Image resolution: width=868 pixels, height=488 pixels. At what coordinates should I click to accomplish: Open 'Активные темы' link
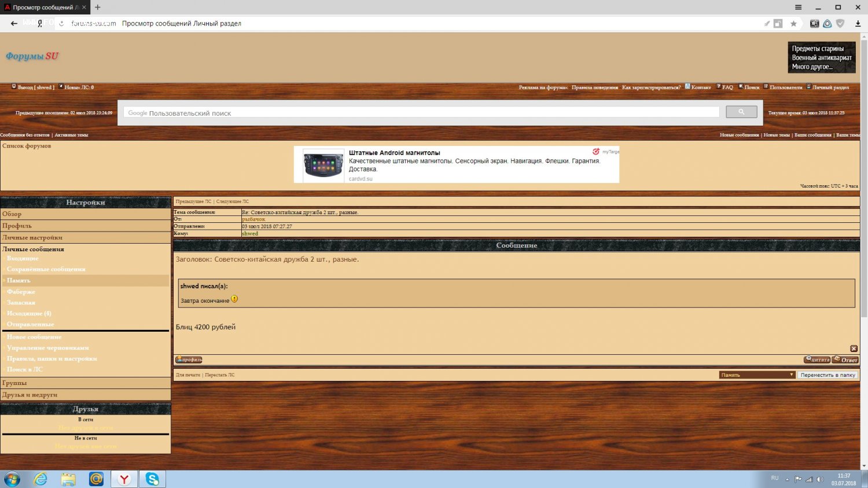pyautogui.click(x=71, y=135)
